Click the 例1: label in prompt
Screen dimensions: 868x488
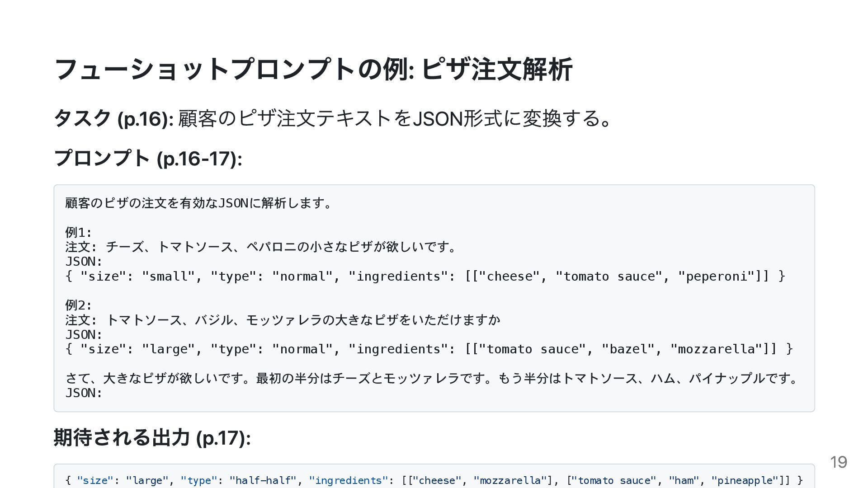tap(79, 232)
